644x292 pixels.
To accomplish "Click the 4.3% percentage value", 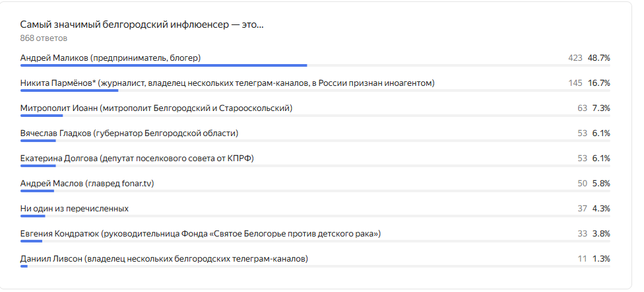I will tap(600, 209).
